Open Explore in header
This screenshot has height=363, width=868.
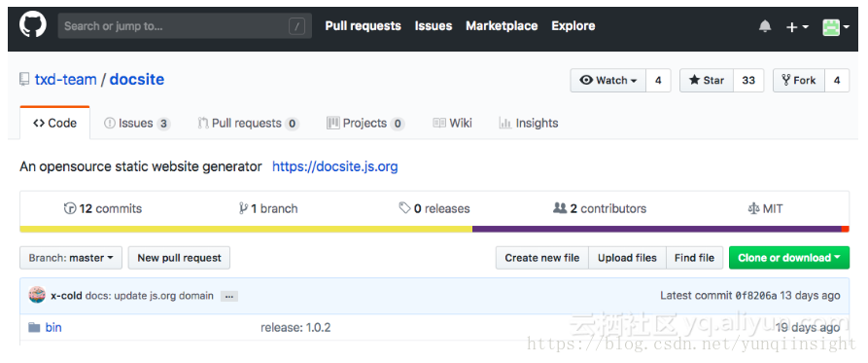tap(573, 26)
